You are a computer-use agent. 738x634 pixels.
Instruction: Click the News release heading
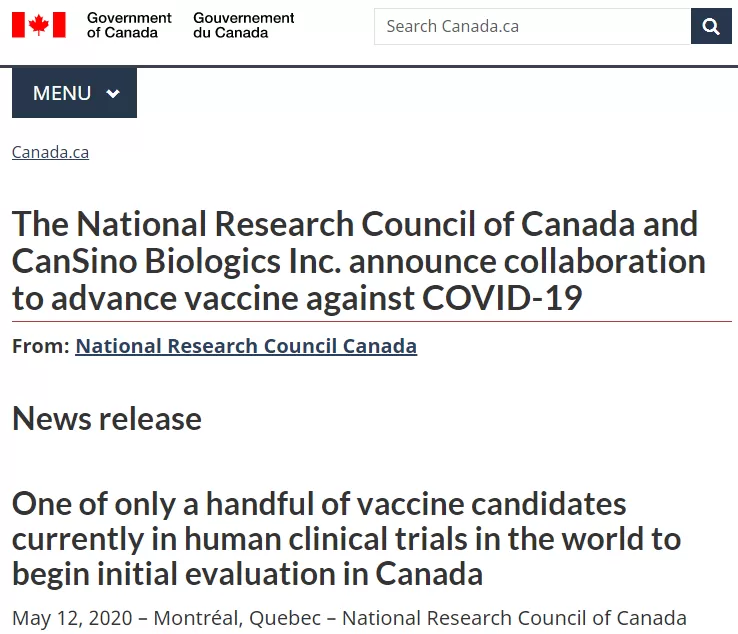[x=107, y=418]
